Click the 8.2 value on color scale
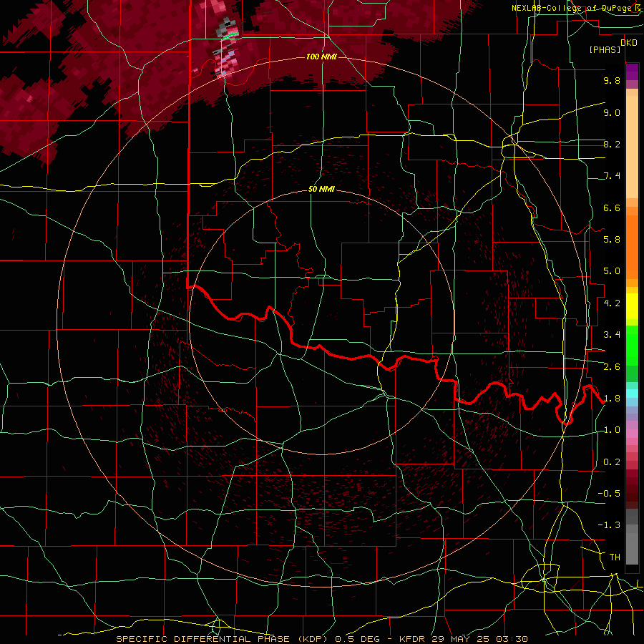Screen dimensions: 644x644 (612, 144)
